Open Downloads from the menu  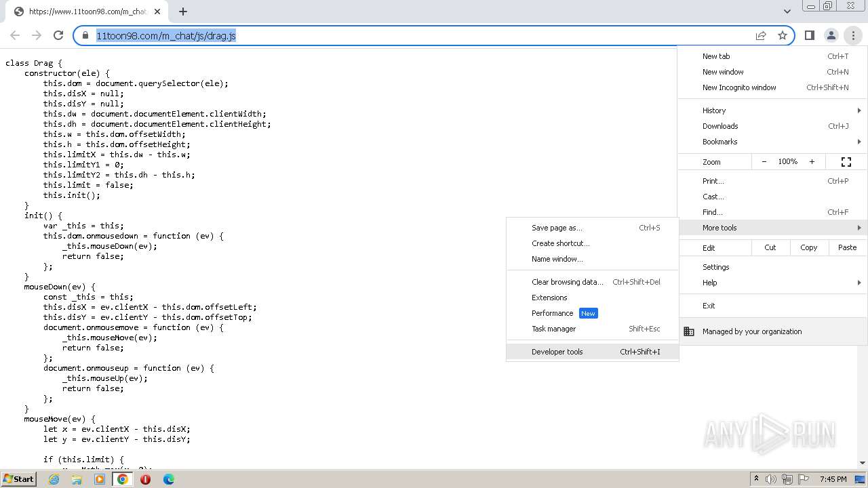pyautogui.click(x=772, y=126)
